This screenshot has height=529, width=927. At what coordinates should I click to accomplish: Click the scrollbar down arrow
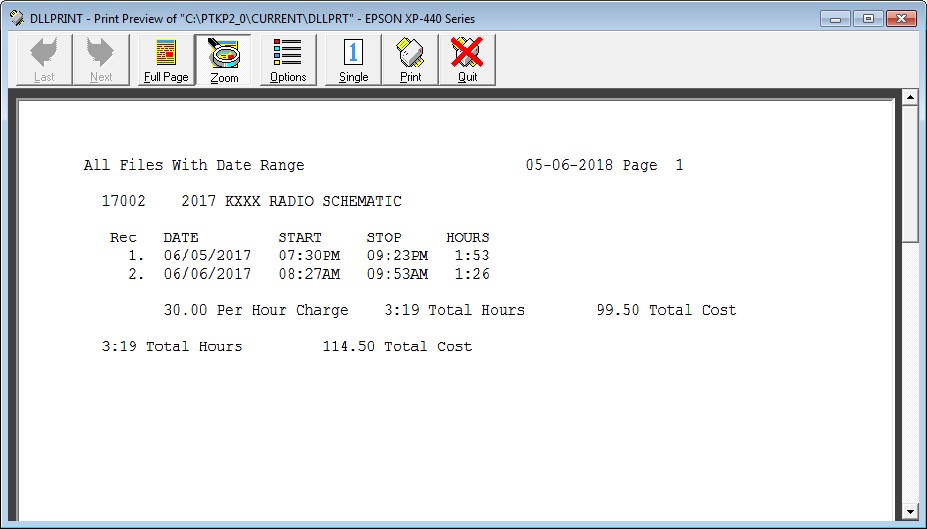point(910,512)
